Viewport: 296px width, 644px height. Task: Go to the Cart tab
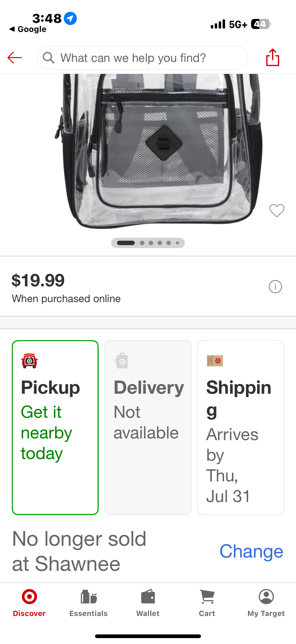click(x=207, y=602)
